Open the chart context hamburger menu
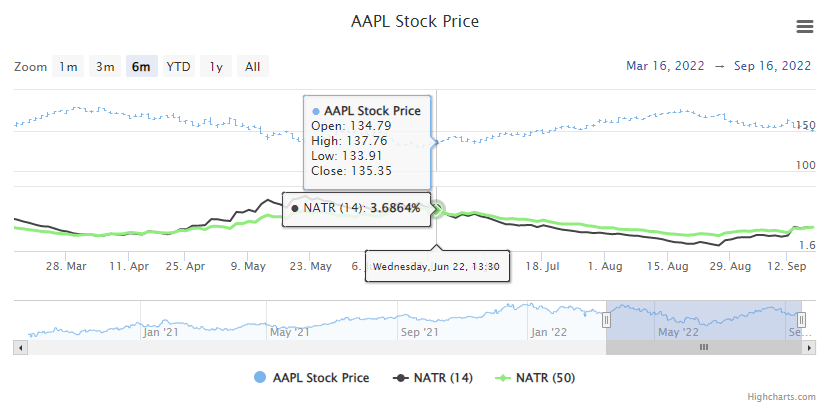Viewport: 829px width, 413px height. click(x=804, y=27)
